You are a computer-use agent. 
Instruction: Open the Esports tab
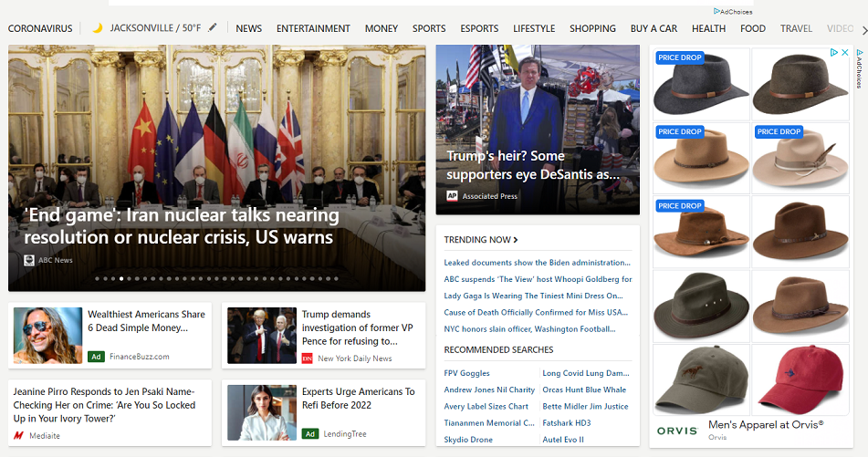(479, 28)
